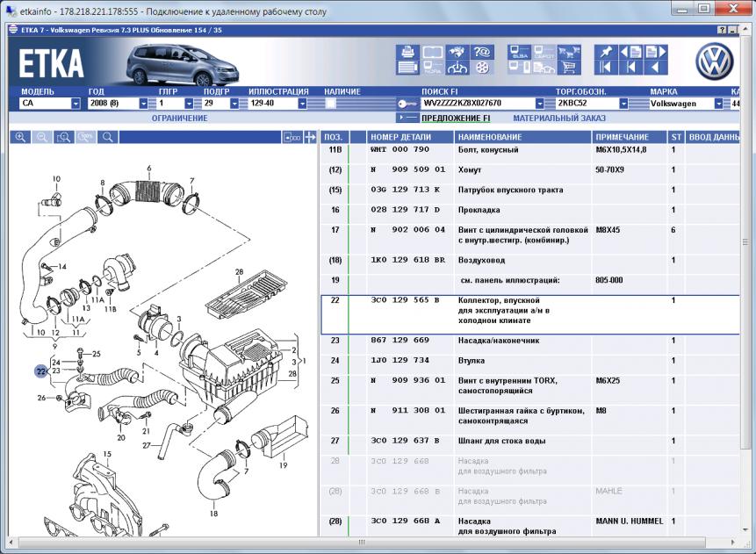Select highlighted row 3C0 129 565 B

(x=530, y=314)
